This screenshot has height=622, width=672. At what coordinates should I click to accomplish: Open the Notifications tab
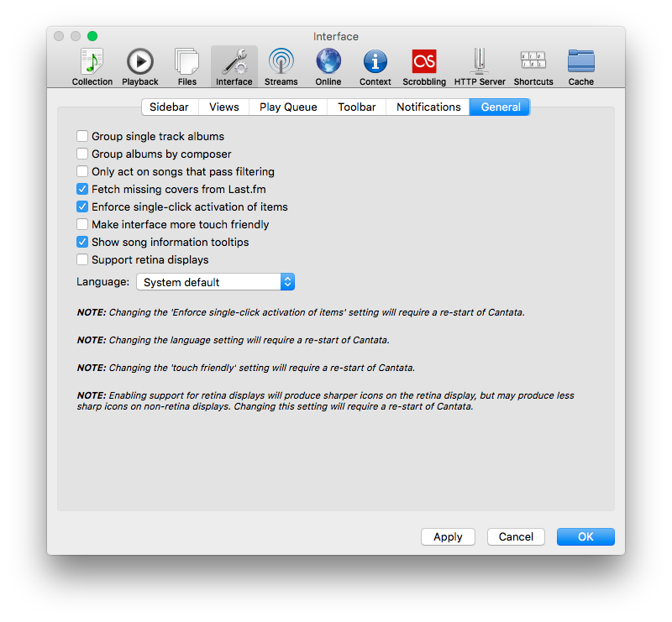pos(428,107)
